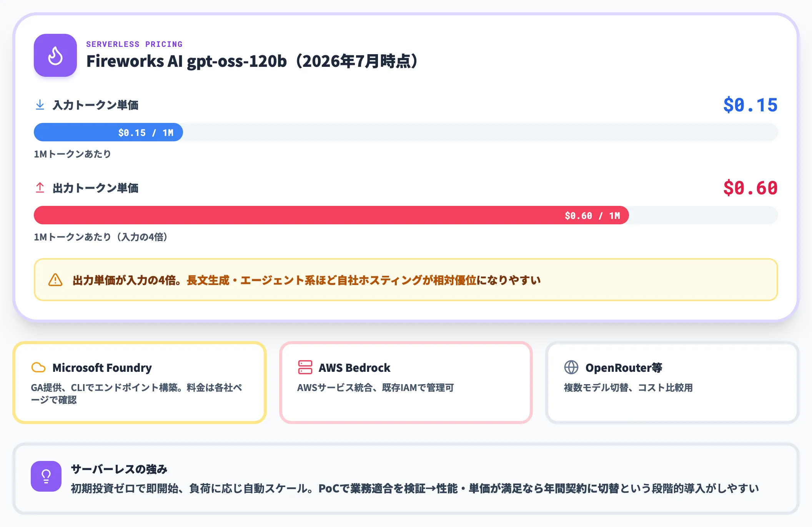
Task: Click the 1Mトークンあたり（入力の4倍） caption
Action: click(x=101, y=237)
